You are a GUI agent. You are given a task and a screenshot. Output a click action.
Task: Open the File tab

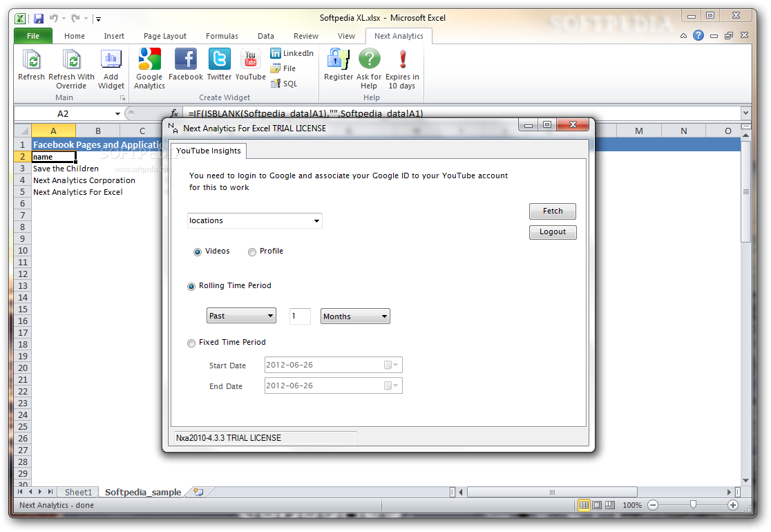[x=33, y=36]
